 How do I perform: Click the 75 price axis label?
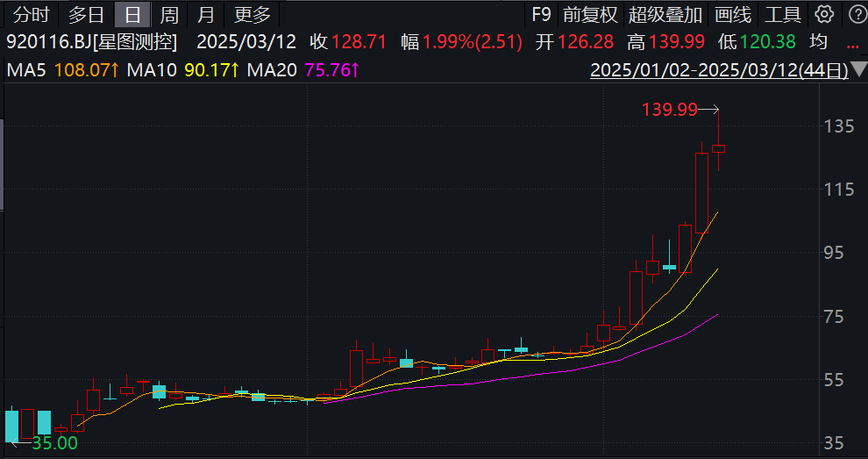pyautogui.click(x=834, y=317)
